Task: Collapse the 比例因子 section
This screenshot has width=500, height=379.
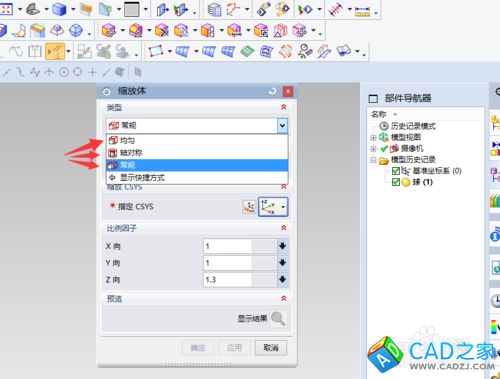Action: (284, 228)
